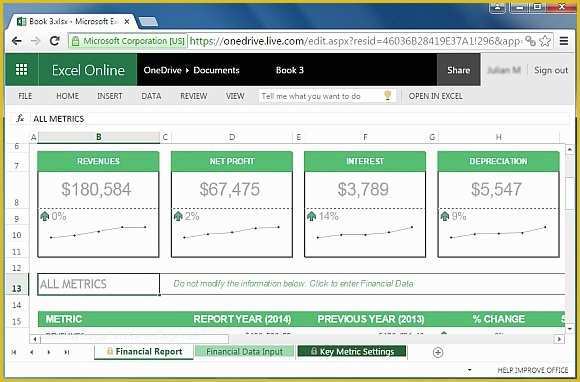Select row 13 header
The height and width of the screenshot is (382, 580).
tap(17, 284)
